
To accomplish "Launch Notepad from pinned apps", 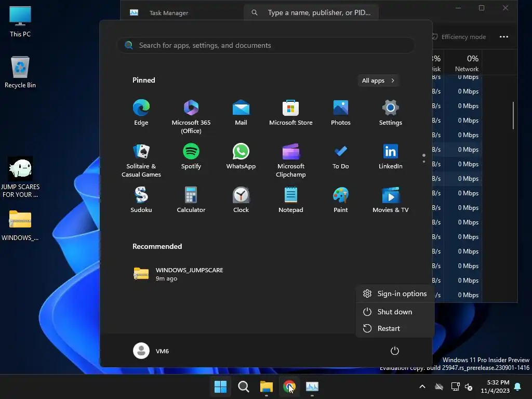I will 291,200.
